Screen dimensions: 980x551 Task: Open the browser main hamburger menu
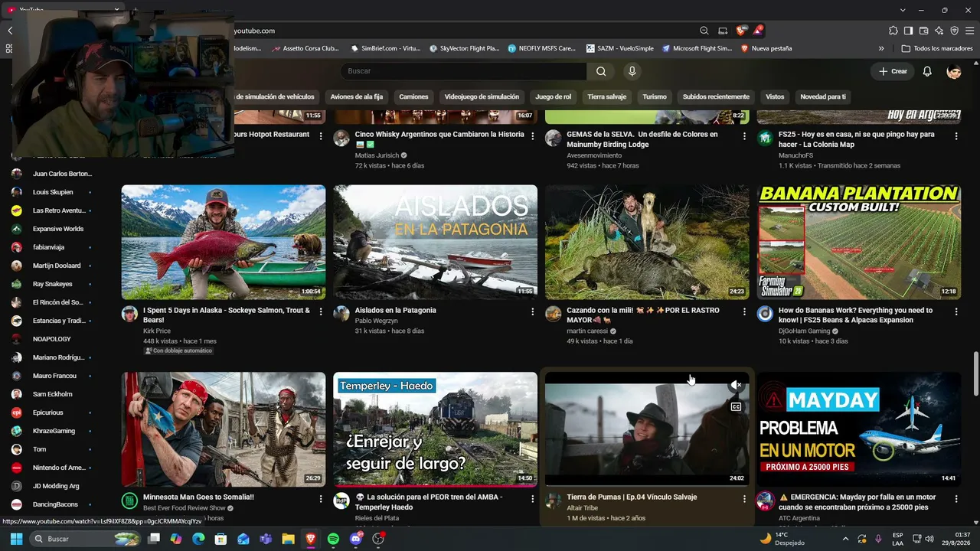pos(970,31)
